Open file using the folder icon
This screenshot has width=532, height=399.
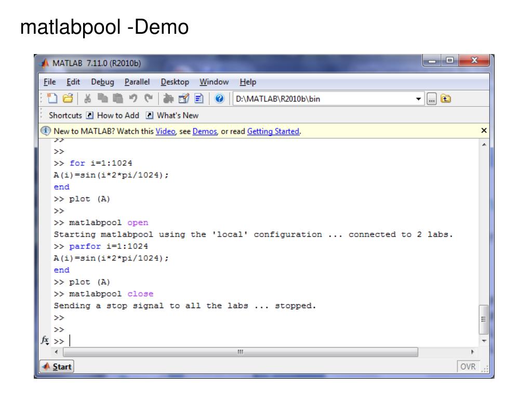click(68, 98)
